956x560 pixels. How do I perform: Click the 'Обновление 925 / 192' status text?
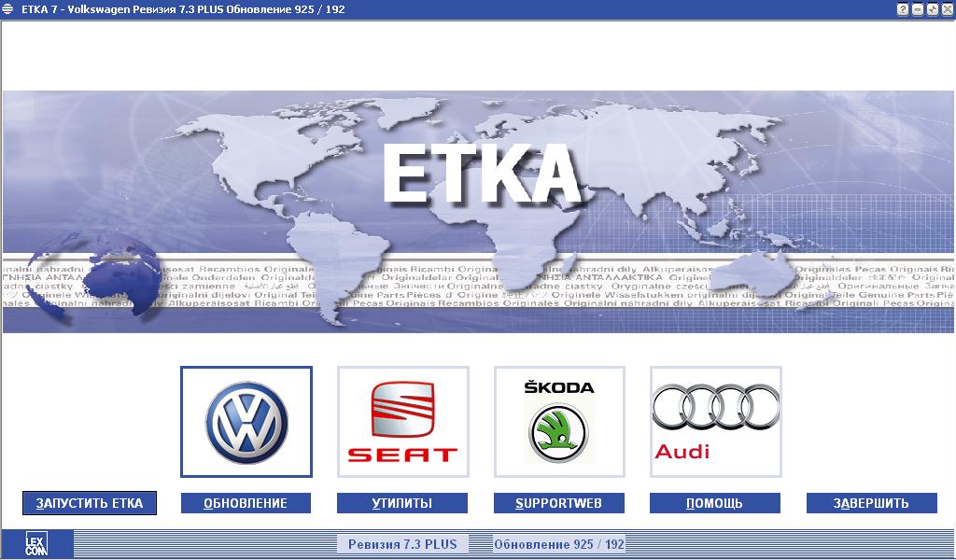tap(559, 544)
